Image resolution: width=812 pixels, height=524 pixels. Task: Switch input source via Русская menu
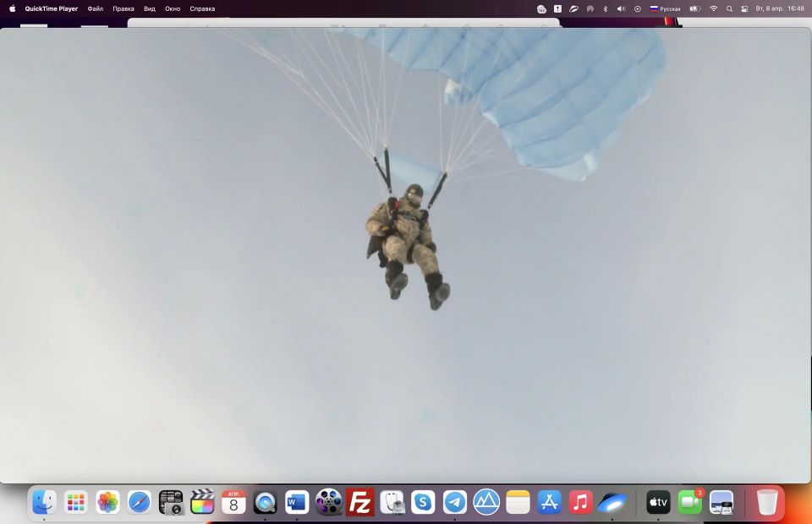tap(666, 8)
